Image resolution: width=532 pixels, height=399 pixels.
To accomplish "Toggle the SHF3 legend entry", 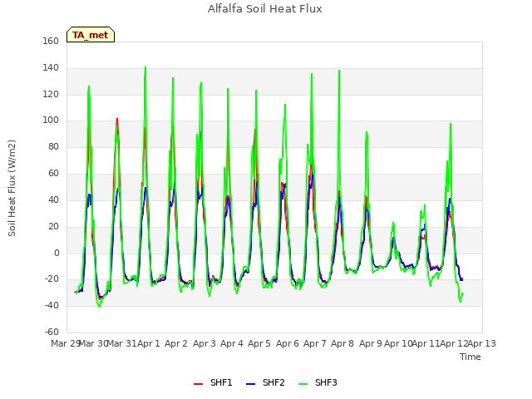I will click(318, 382).
